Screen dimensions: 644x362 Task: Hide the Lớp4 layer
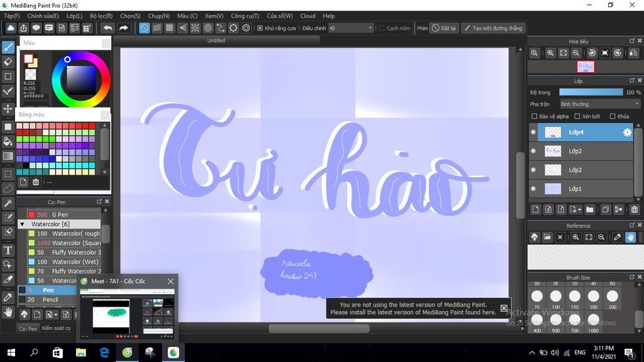click(533, 132)
